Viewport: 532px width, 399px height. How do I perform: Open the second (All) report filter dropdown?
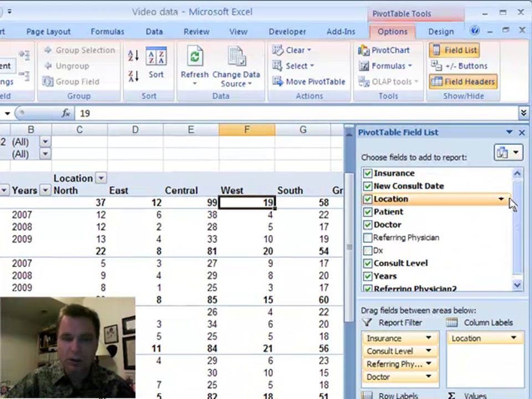tap(45, 154)
